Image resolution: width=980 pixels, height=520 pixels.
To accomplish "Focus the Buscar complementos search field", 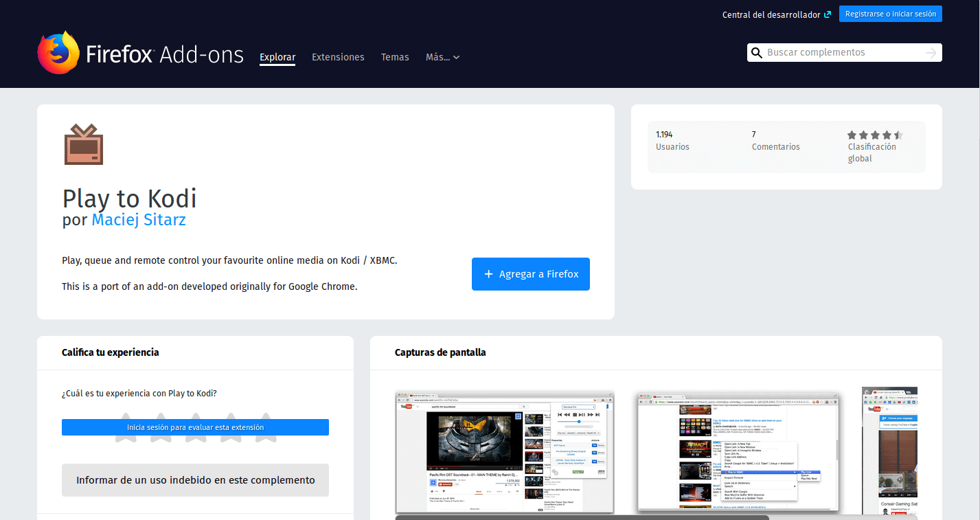I will pos(844,53).
